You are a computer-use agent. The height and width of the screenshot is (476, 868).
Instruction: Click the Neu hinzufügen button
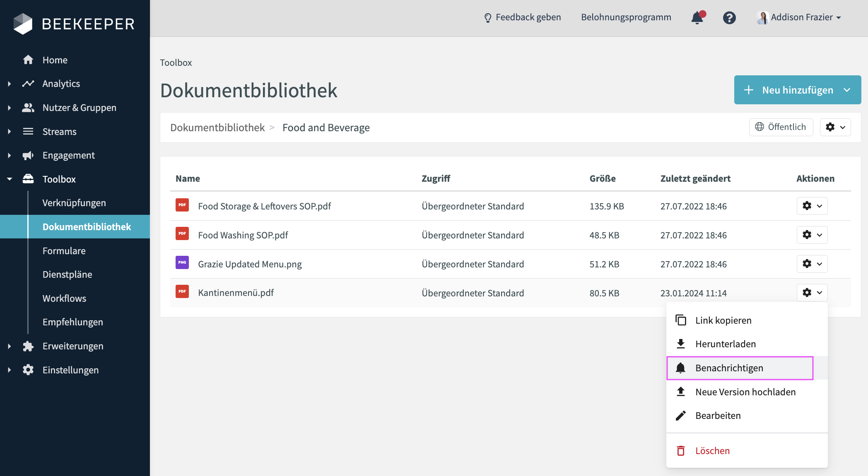click(x=790, y=90)
